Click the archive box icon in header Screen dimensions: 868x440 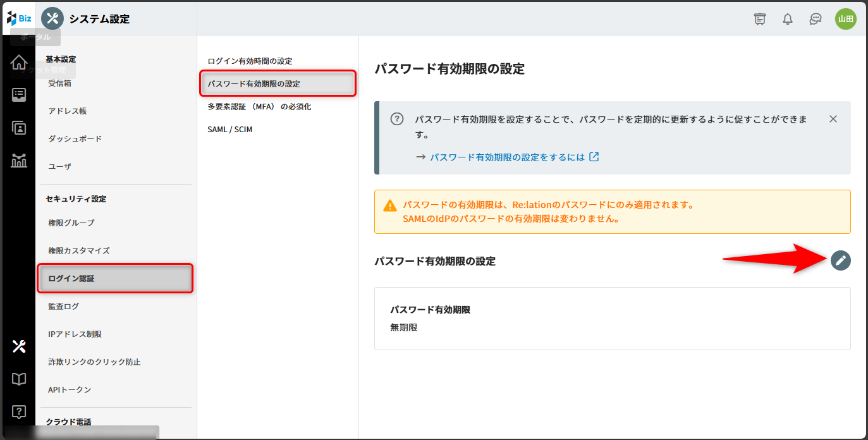click(760, 19)
